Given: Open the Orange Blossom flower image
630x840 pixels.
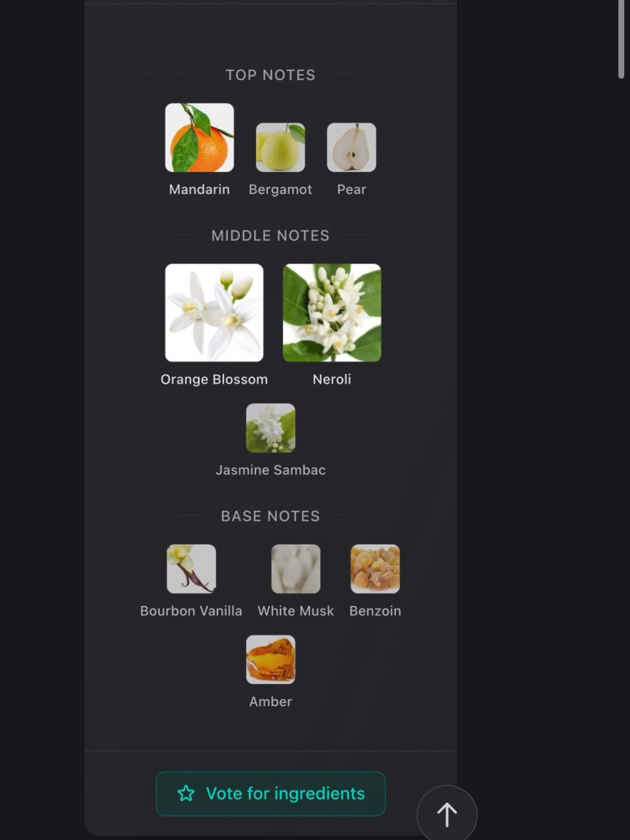Looking at the screenshot, I should (214, 313).
